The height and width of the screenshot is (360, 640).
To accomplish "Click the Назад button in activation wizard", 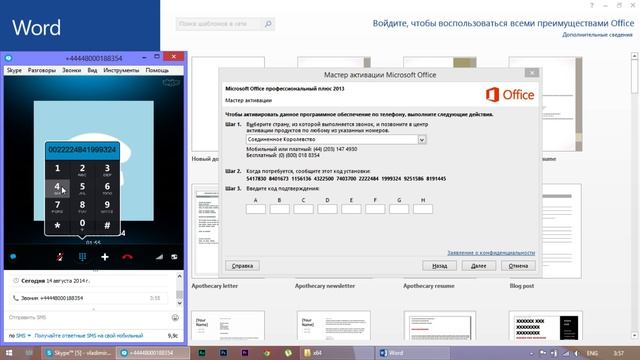I will [440, 266].
